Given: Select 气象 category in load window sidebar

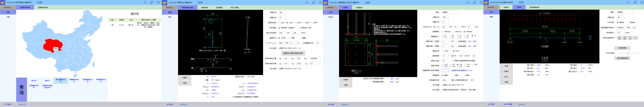Looking at the screenshot, I should (x=8, y=17).
